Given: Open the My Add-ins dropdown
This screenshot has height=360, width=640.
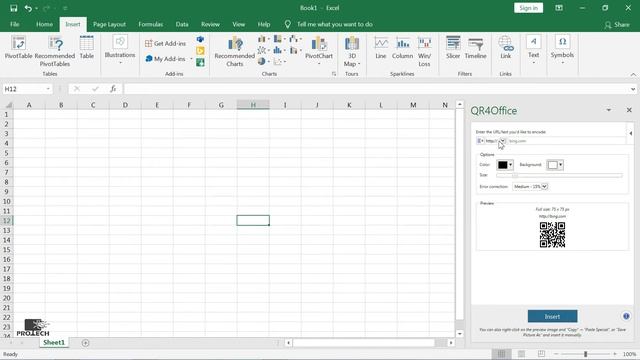Looking at the screenshot, I should (x=191, y=59).
